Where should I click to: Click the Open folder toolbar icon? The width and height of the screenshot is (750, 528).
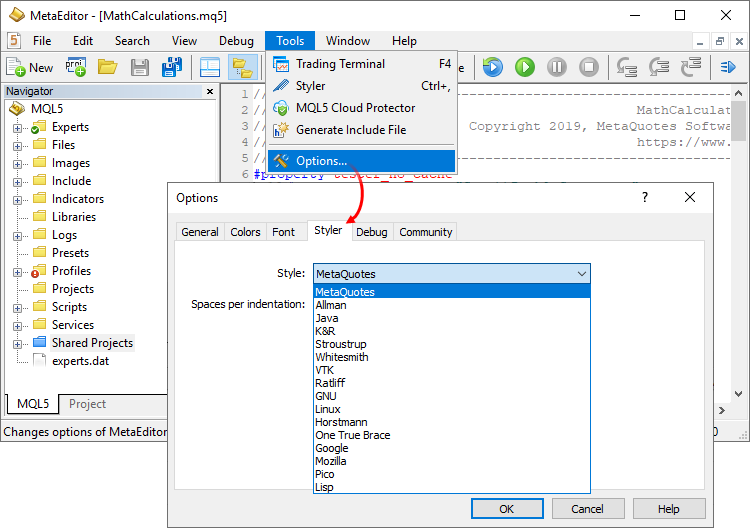tap(107, 67)
